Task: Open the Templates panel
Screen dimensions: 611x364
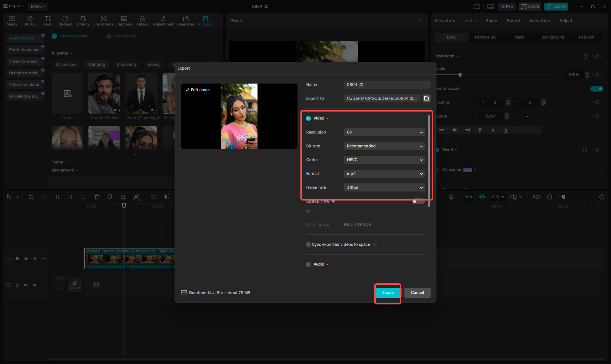Action: [x=185, y=20]
